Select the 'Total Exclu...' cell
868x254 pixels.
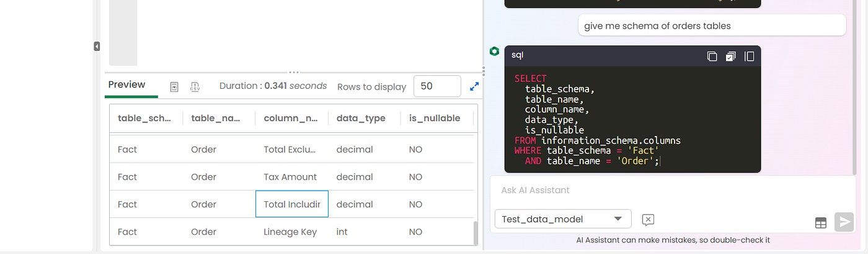click(291, 150)
